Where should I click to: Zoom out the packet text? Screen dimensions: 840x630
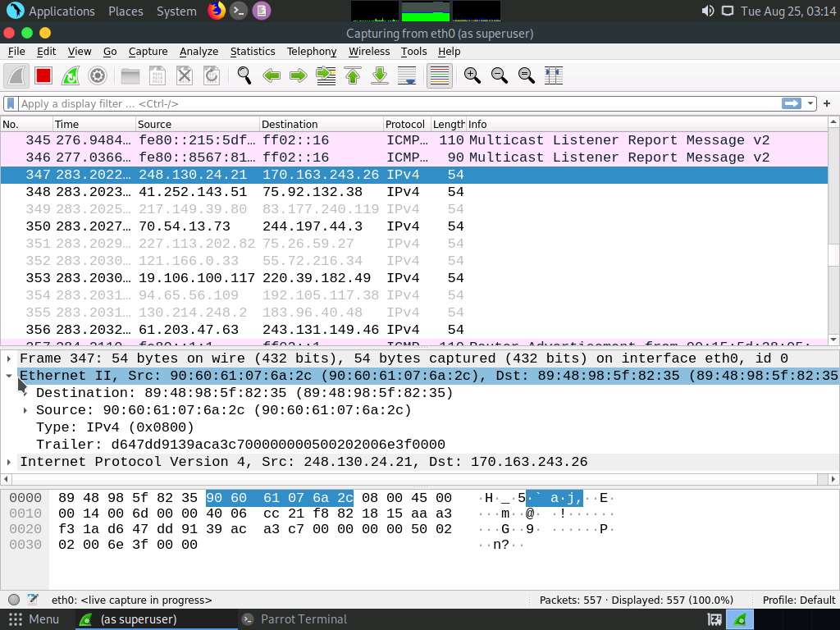[x=500, y=75]
